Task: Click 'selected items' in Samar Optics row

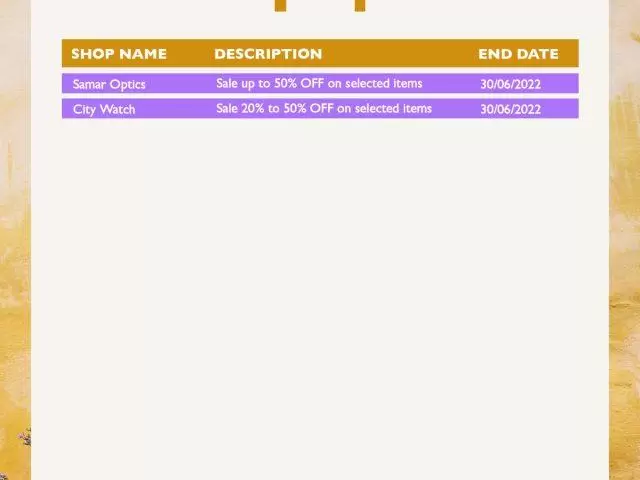Action: (384, 83)
